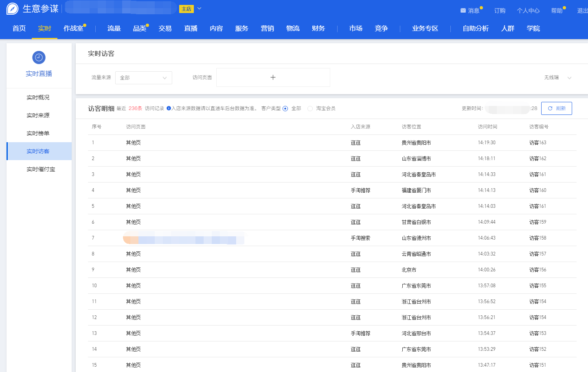Open the 订购 link in header
The height and width of the screenshot is (372, 588).
[x=500, y=11]
